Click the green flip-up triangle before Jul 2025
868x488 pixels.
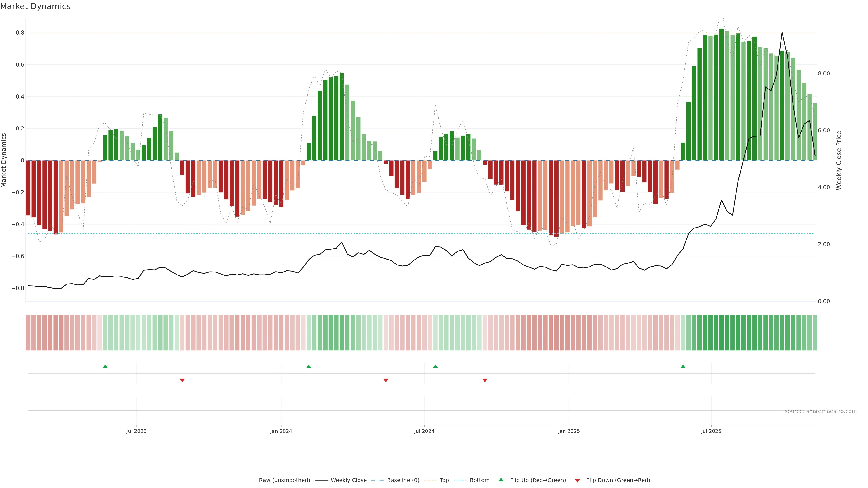click(x=683, y=366)
